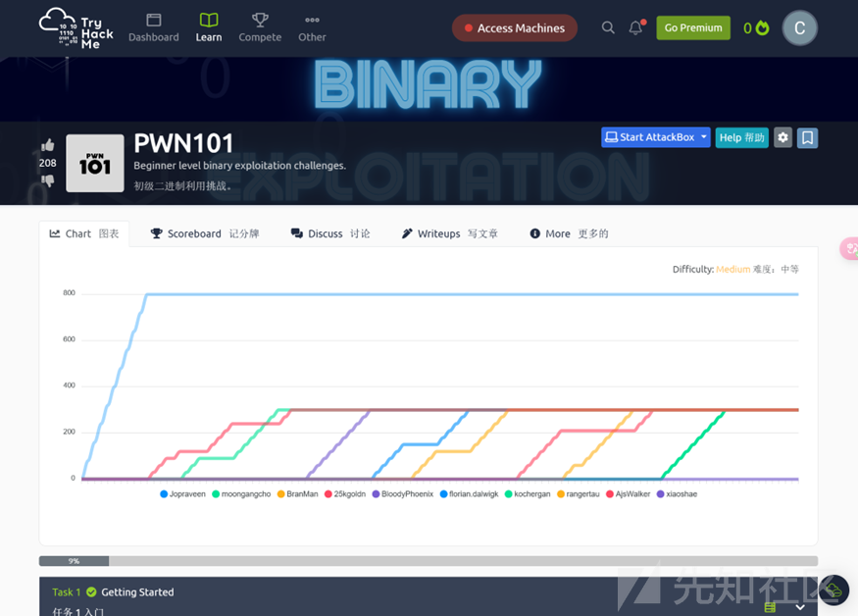Expand Task 1 Getting Started
858x616 pixels.
click(x=429, y=596)
